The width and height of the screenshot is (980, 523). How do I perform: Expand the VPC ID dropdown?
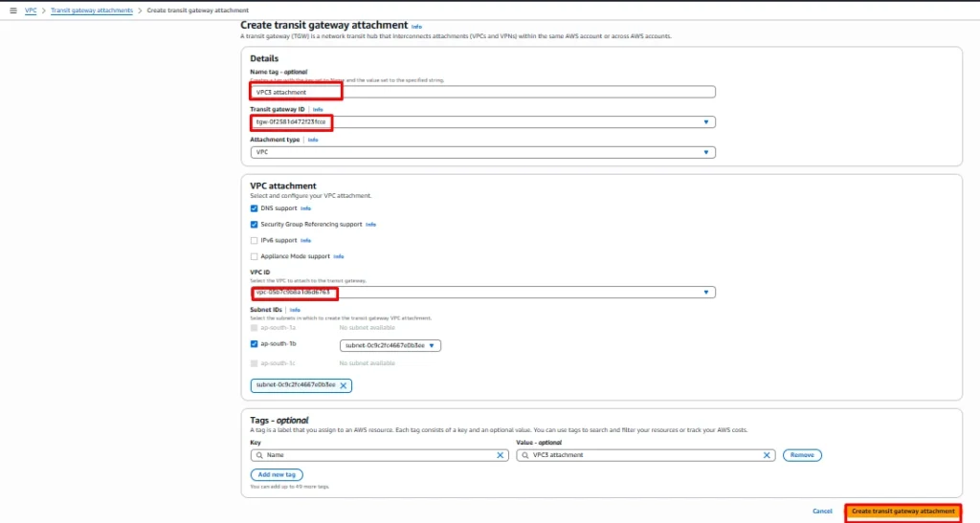point(706,293)
